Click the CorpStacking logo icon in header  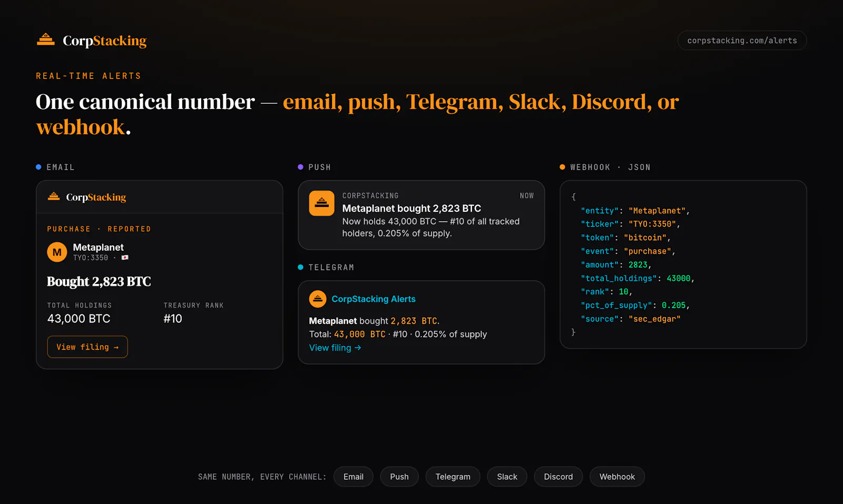pos(46,39)
